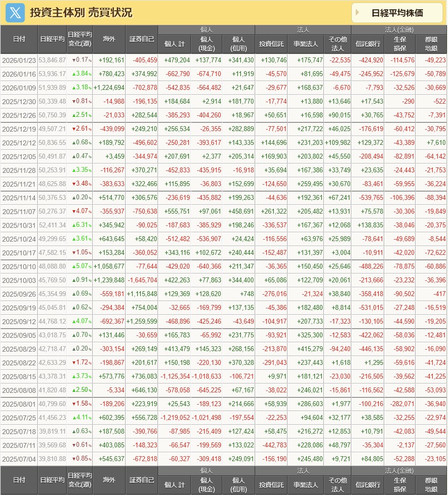The width and height of the screenshot is (448, 495).
Task: Click the 海外 value +1,239,848 cell
Action: click(109, 279)
